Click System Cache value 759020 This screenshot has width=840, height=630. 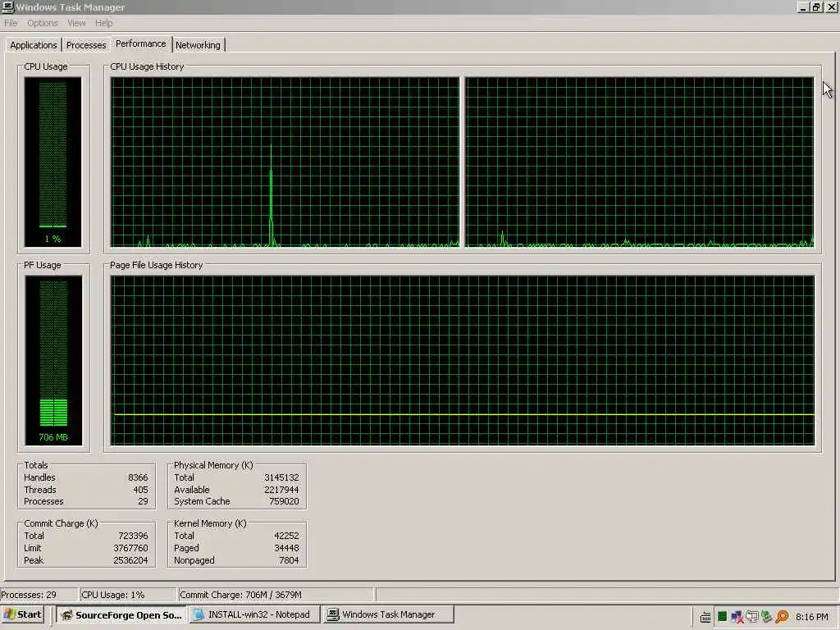click(x=284, y=501)
